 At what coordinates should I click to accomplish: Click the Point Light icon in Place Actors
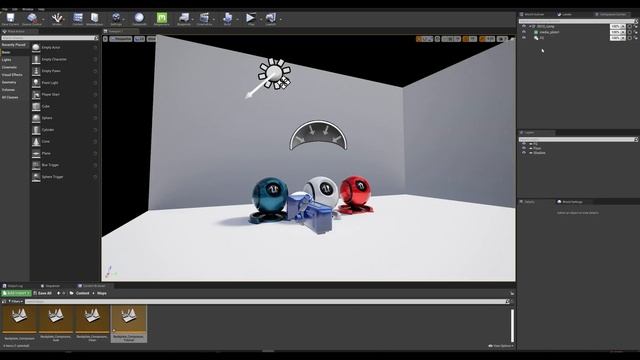(36, 83)
